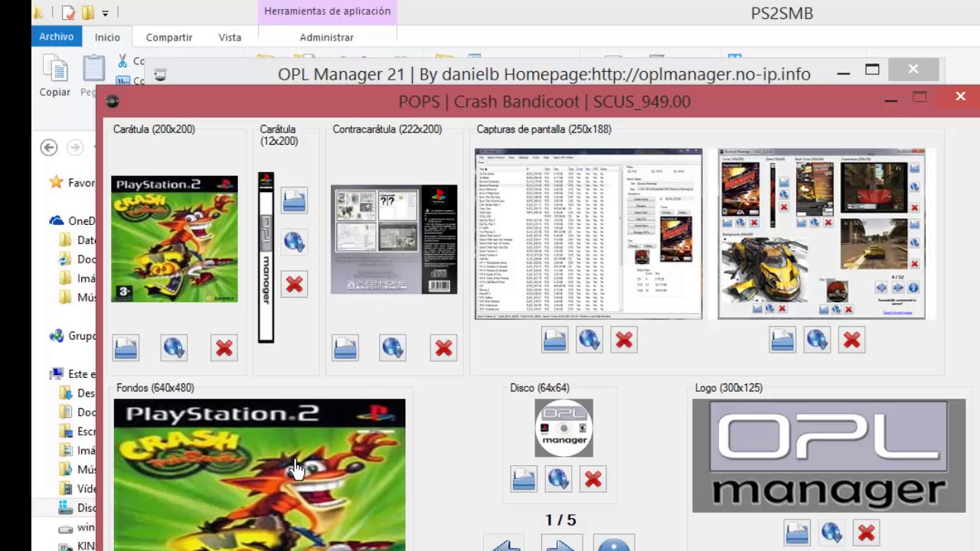Open the Escr… folder under Este equipo
Screen dimensions: 980x551
tap(77, 432)
